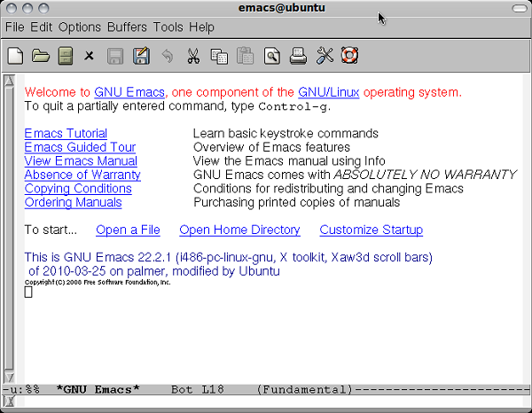The height and width of the screenshot is (413, 532).
Task: Click the Open file folder icon
Action: click(41, 56)
